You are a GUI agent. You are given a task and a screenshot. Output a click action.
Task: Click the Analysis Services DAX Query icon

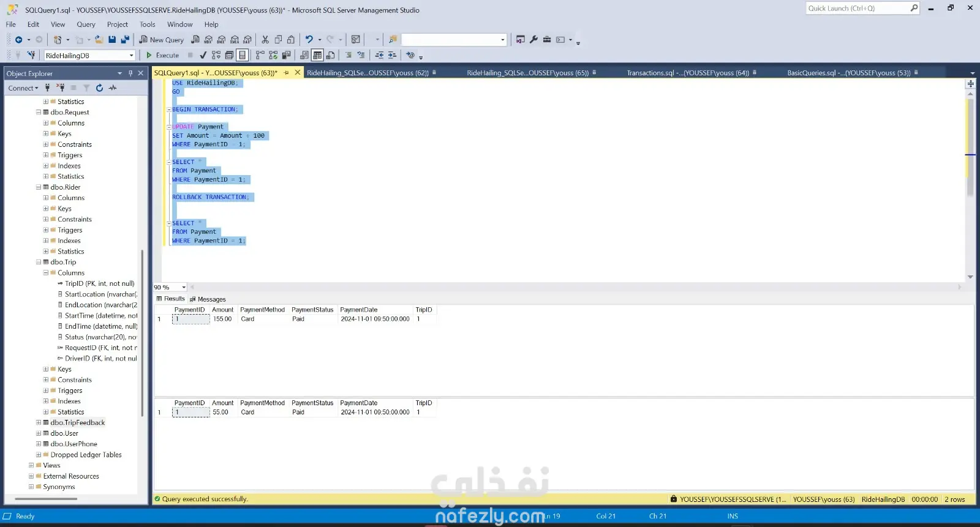[247, 40]
